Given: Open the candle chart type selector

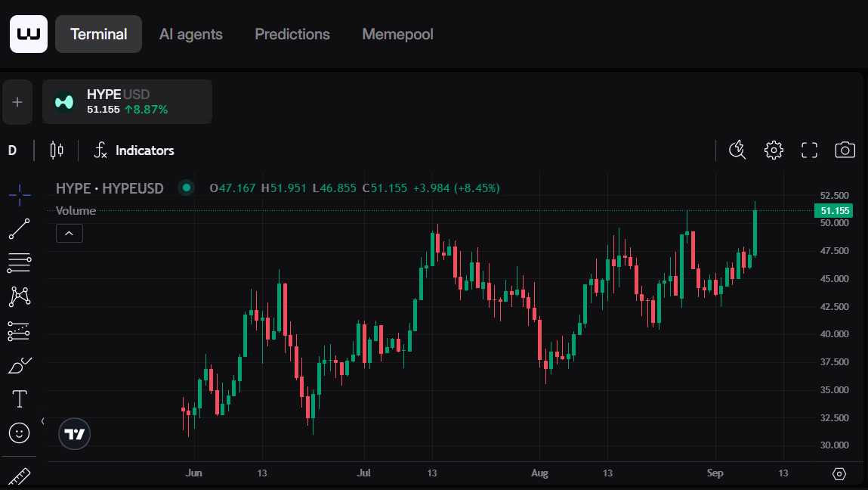Looking at the screenshot, I should point(57,150).
